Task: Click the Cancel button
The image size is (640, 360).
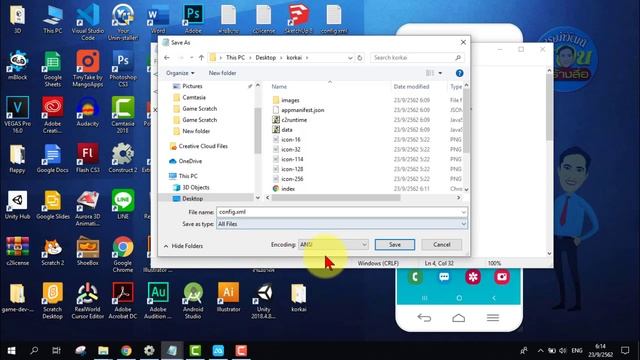Action: point(442,244)
